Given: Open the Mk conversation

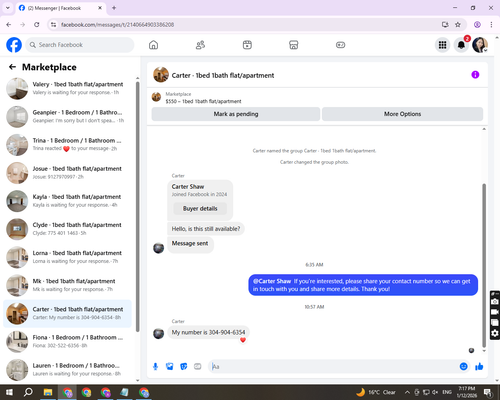Looking at the screenshot, I should click(x=68, y=285).
